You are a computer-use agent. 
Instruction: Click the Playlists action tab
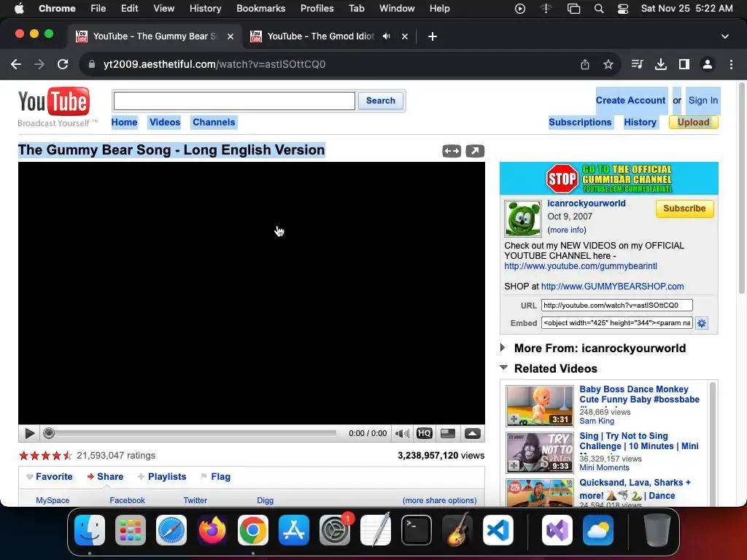tap(162, 477)
